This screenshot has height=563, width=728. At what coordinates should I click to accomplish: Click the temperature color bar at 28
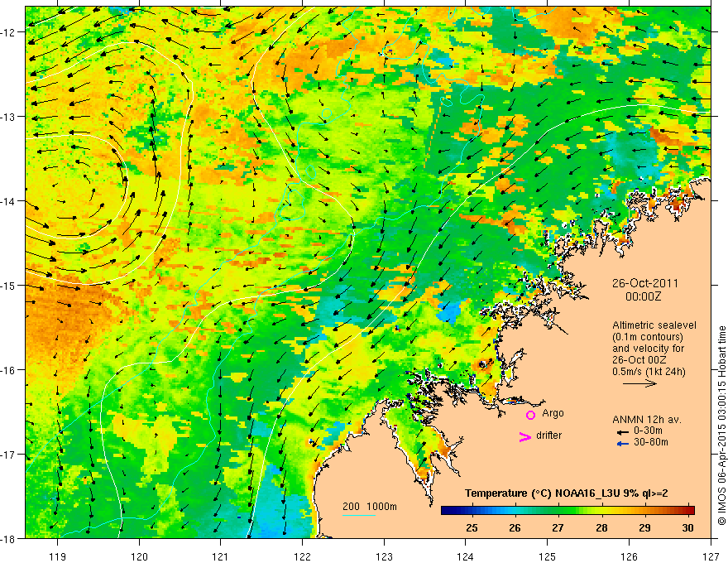click(601, 510)
